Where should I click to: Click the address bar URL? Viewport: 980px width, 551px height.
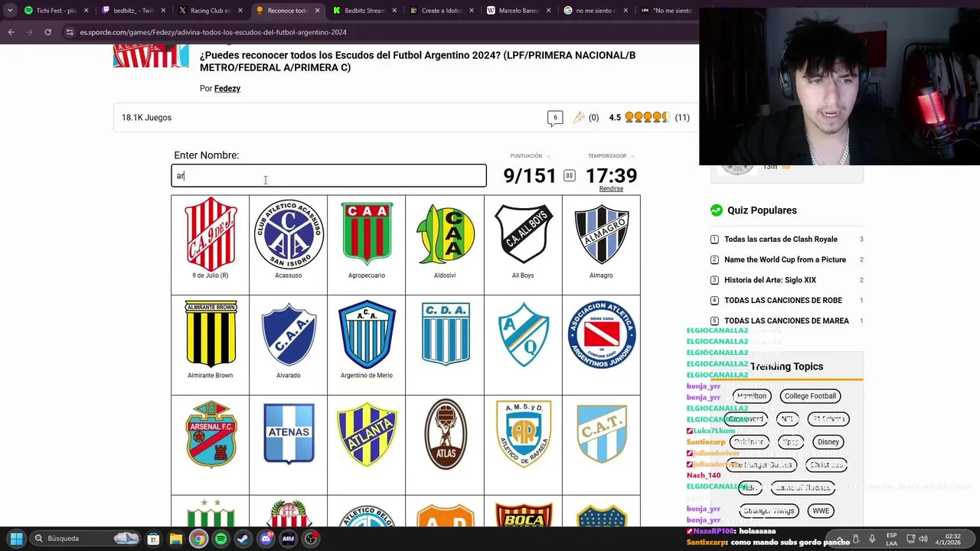(x=213, y=32)
